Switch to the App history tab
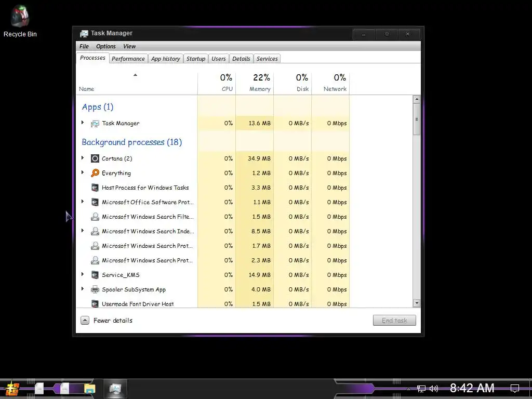 pyautogui.click(x=166, y=59)
